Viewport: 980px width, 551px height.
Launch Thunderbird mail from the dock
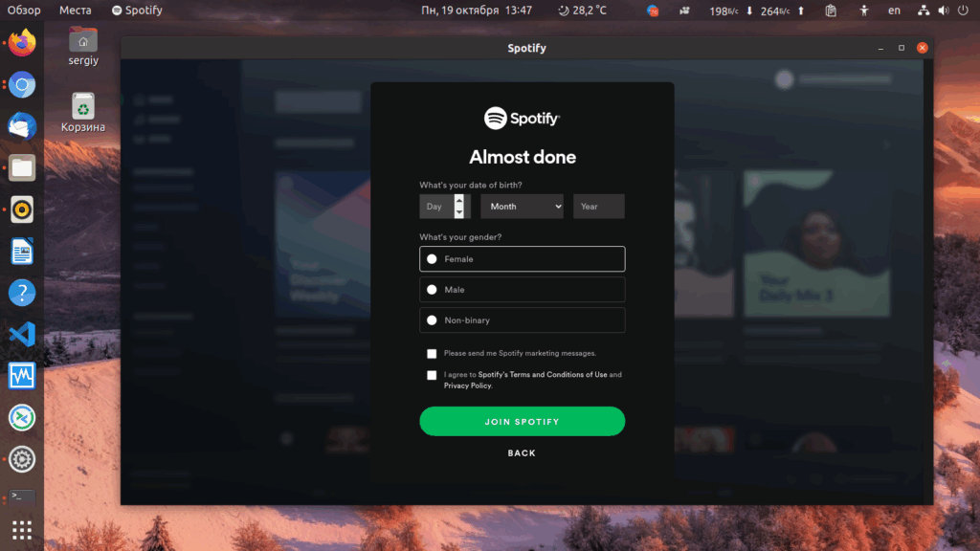22,126
